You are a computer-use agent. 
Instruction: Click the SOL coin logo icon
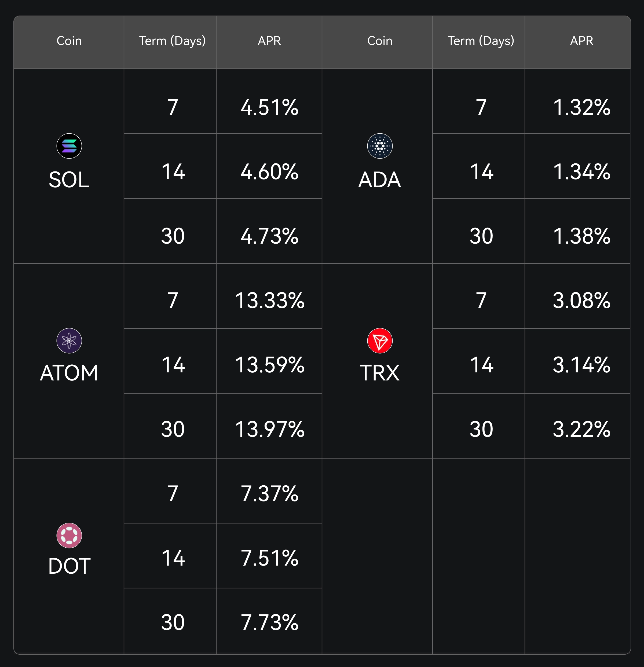69,146
